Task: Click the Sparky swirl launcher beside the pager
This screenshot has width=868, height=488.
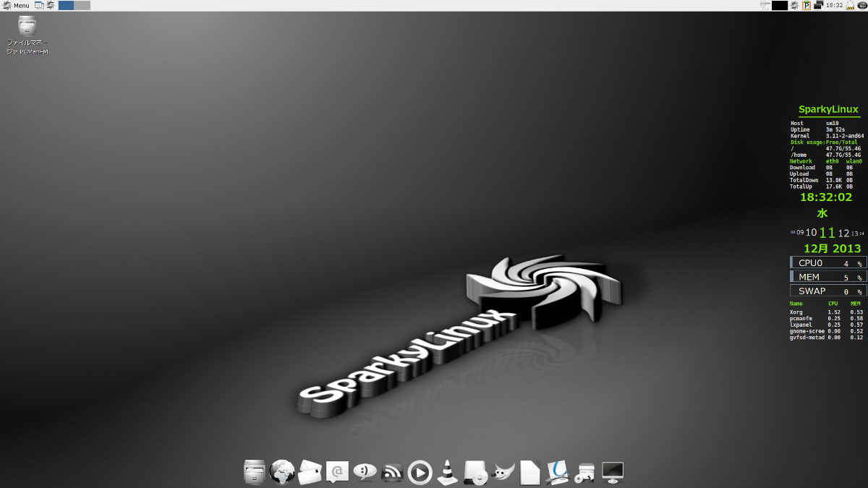Action: tap(51, 5)
